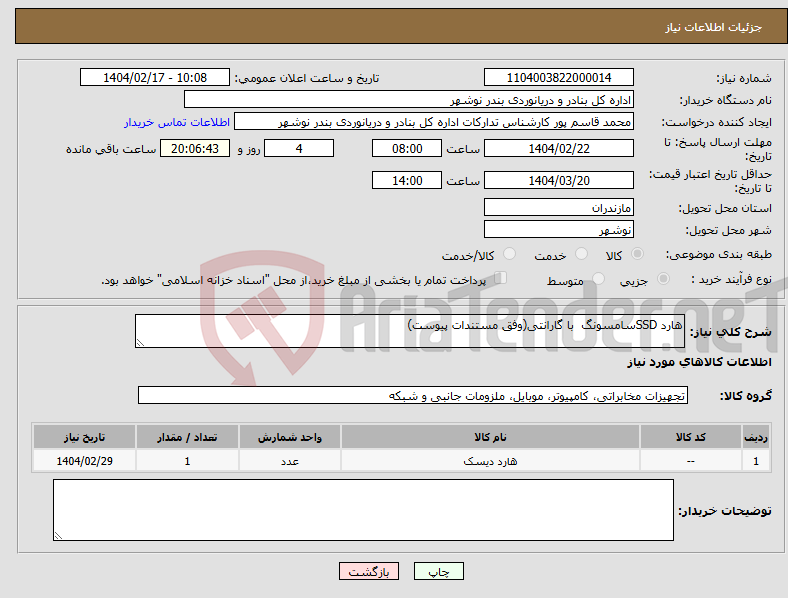Viewport: 788px width, 598px height.
Task: Click the buyer notes text area
Action: [x=363, y=510]
